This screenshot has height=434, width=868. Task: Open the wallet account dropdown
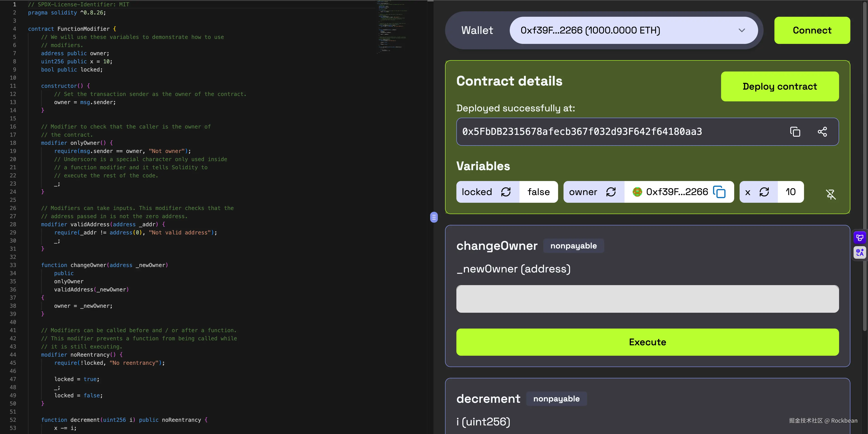coord(634,30)
